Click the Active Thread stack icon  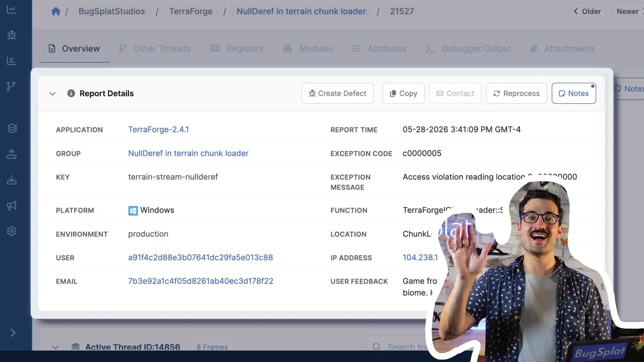click(75, 347)
